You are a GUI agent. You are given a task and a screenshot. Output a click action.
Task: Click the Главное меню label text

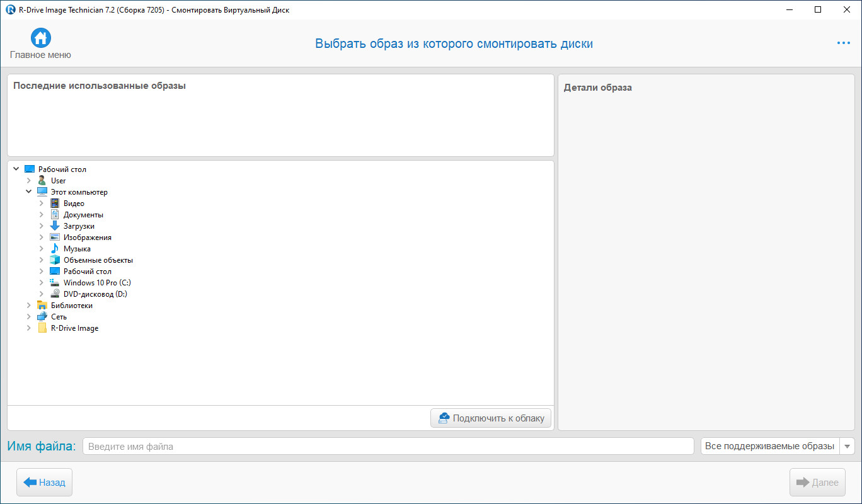point(40,55)
